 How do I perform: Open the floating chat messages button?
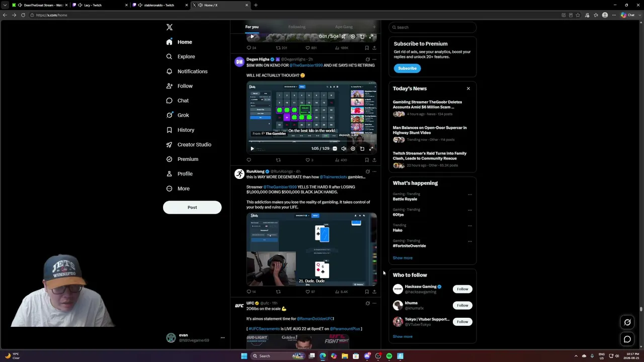(x=627, y=339)
